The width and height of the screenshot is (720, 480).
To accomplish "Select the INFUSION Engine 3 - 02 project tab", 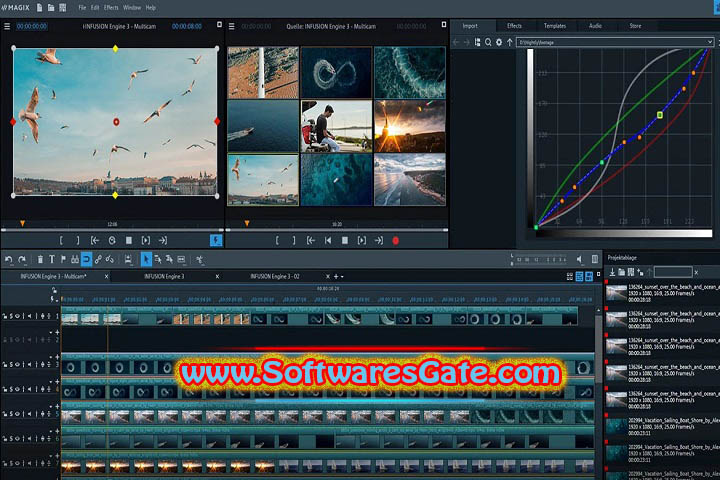I will [x=275, y=277].
